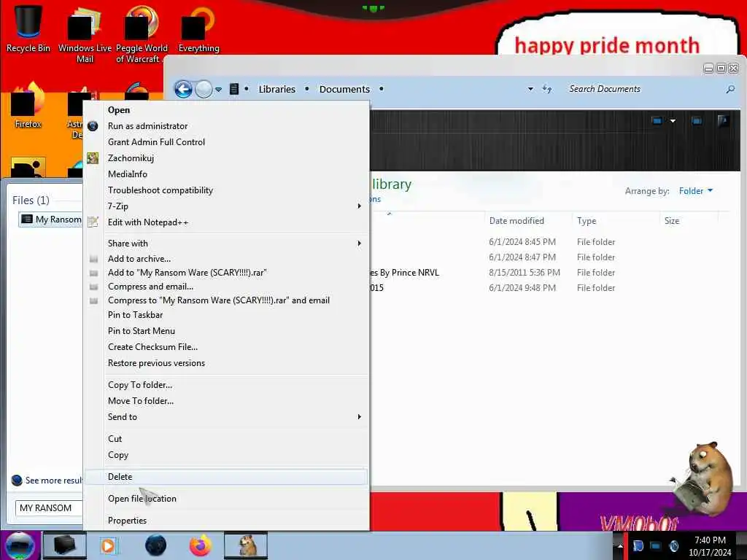
Task: Select Pin to Taskbar
Action: tap(226, 315)
